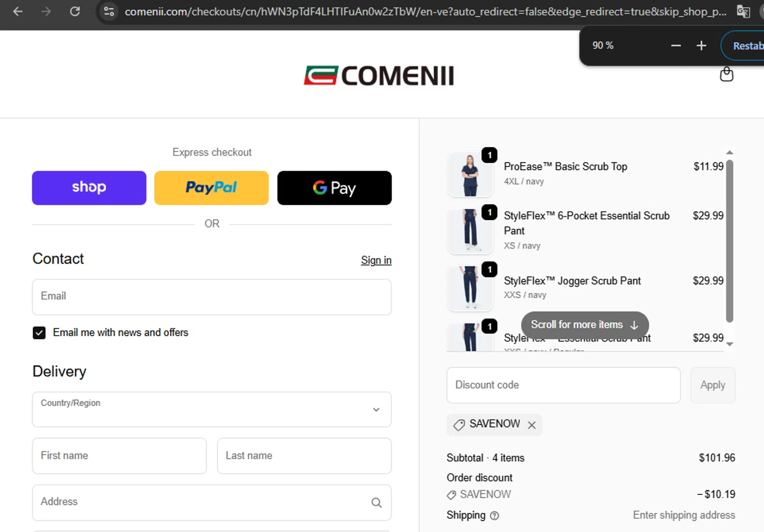Screen dimensions: 764x532
Task: Click the Address input field
Action: coord(212,502)
